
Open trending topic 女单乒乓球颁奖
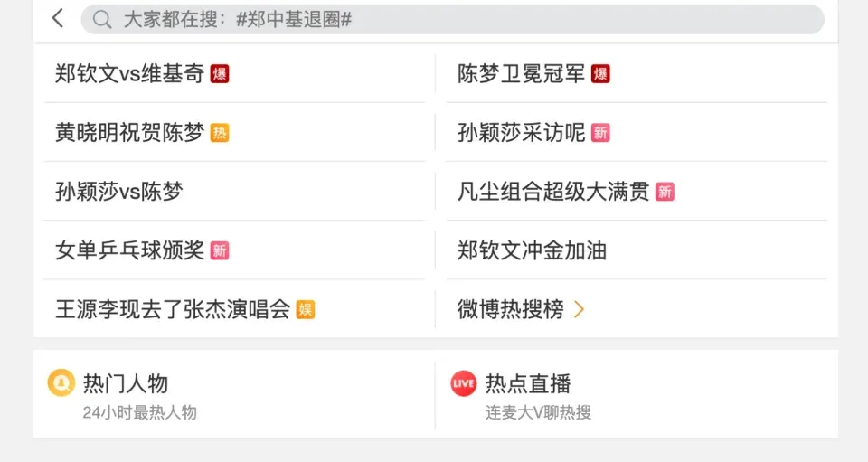point(129,250)
